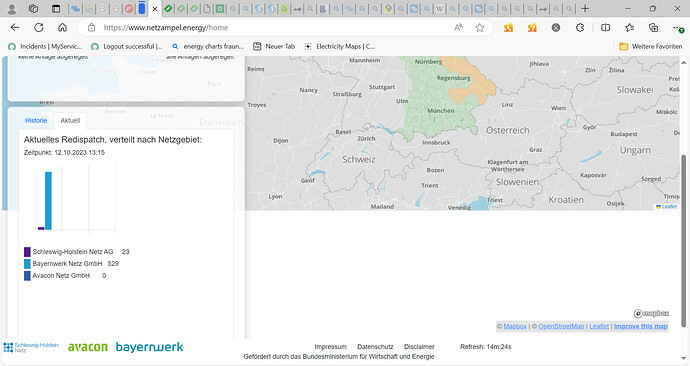The width and height of the screenshot is (690, 366).
Task: Toggle split screen view icon
Action: pos(606,28)
